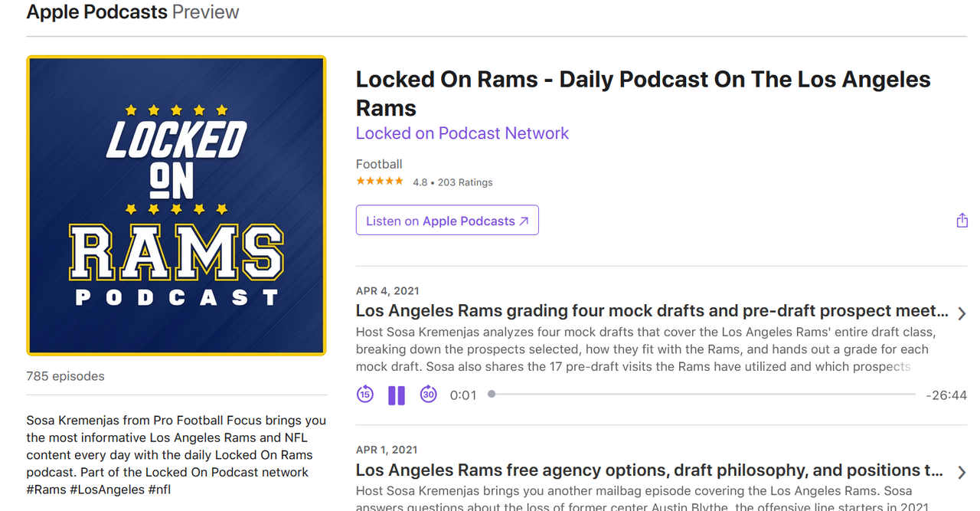
Task: Click the APR 1, 2021 date label
Action: pyautogui.click(x=387, y=450)
